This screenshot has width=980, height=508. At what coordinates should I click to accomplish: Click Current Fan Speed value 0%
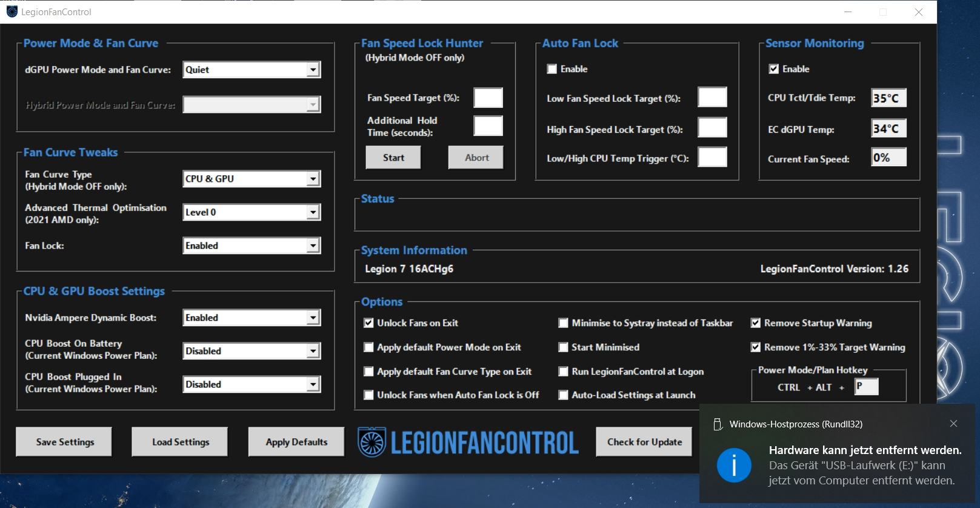coord(889,158)
